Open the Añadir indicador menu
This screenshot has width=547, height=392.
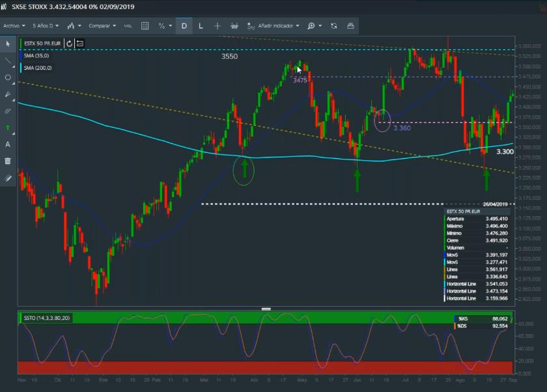[273, 26]
